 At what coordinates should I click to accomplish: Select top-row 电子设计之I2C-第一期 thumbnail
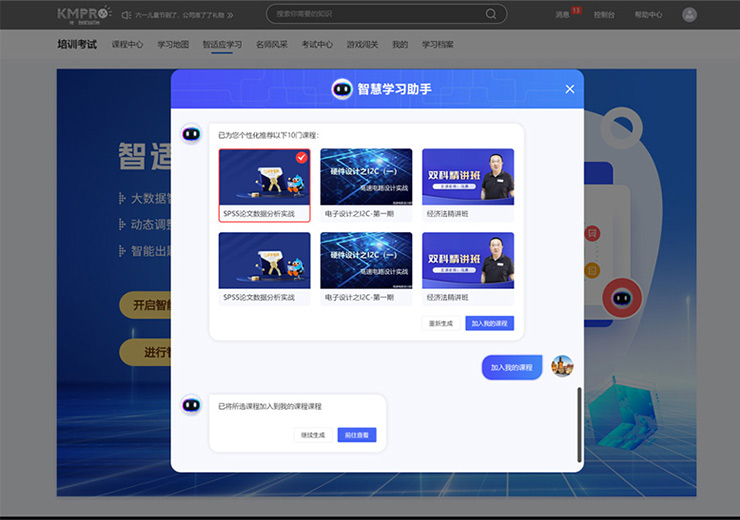(366, 176)
